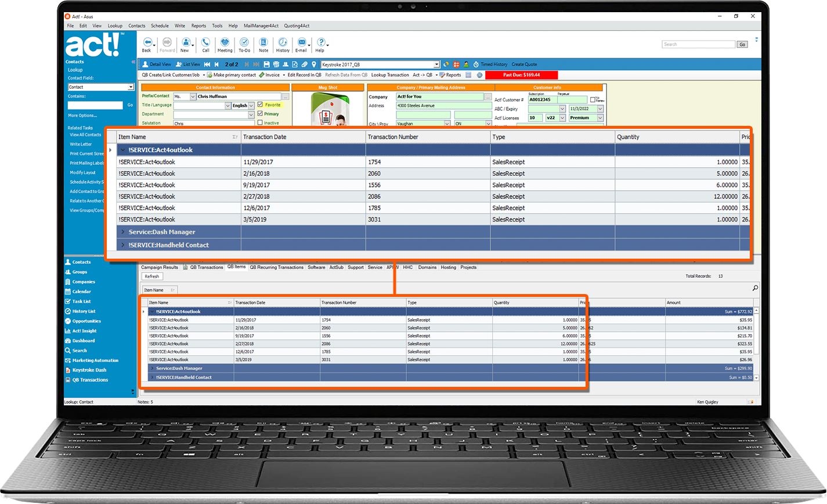
Task: Go to previous record arrow
Action: pos(216,64)
